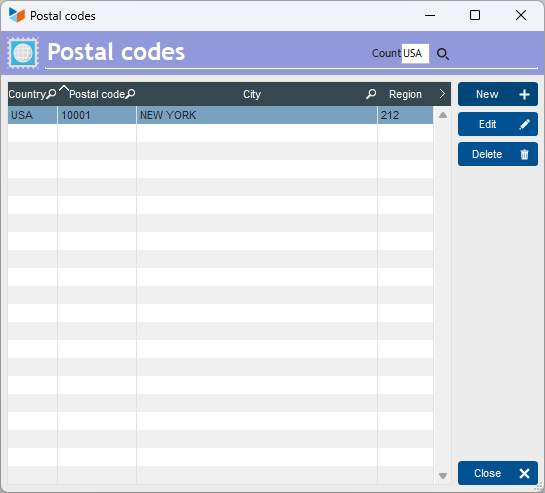Click the postal stamp globe icon
The image size is (545, 493).
23,53
